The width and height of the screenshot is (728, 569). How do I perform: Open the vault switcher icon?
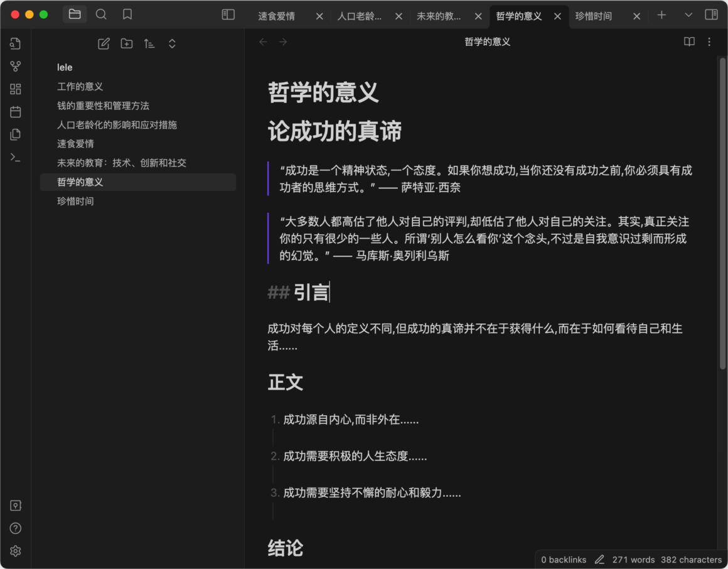[x=15, y=506]
